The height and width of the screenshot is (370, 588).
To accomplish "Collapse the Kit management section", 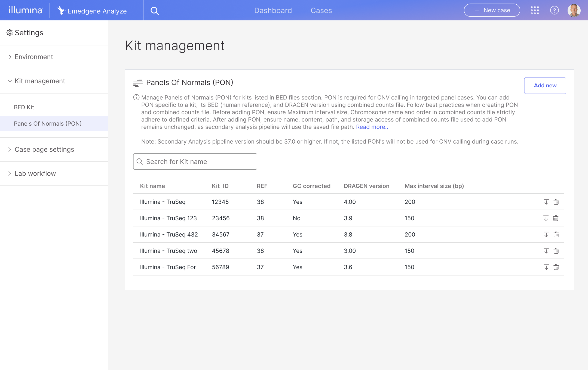I will (x=54, y=81).
